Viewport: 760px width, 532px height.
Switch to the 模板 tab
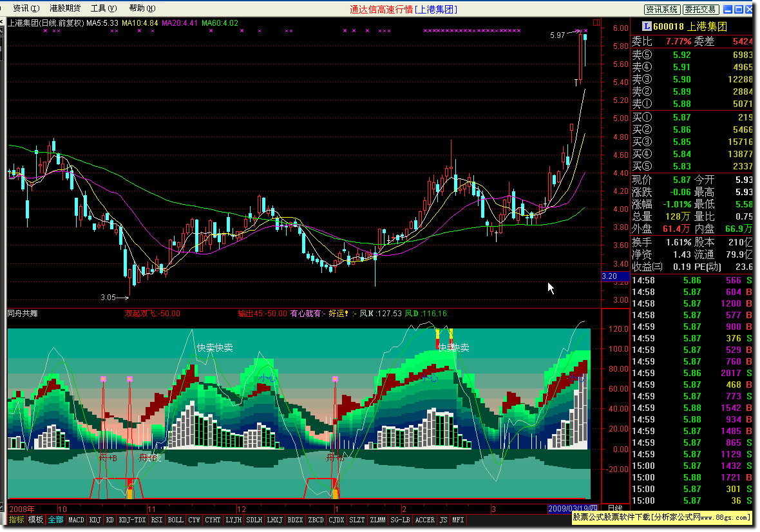click(x=36, y=520)
